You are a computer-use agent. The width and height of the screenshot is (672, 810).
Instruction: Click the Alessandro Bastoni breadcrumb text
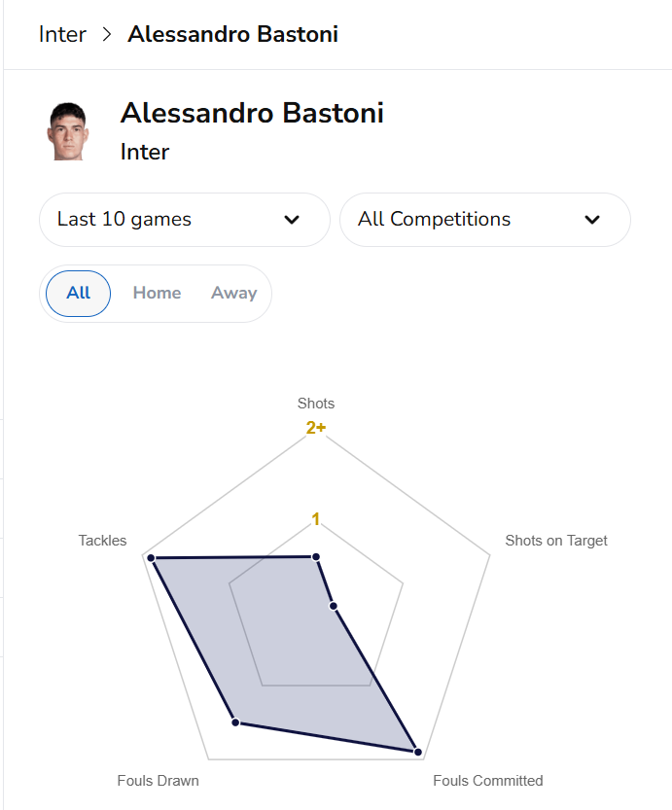233,35
